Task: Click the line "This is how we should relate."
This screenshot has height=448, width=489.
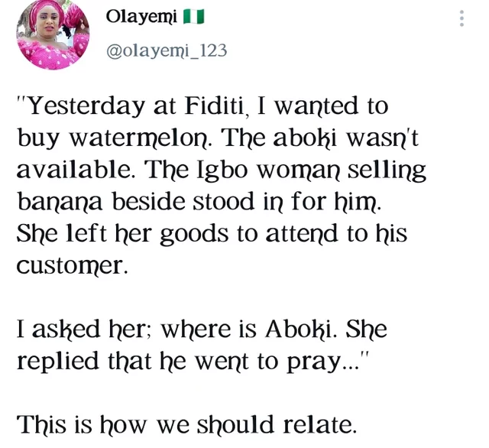Action: coord(186,424)
